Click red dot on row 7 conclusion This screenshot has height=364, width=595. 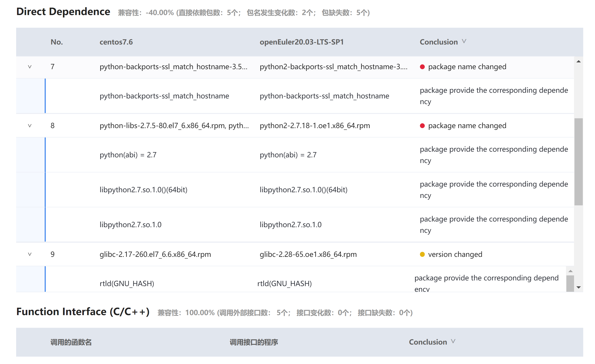tap(422, 67)
